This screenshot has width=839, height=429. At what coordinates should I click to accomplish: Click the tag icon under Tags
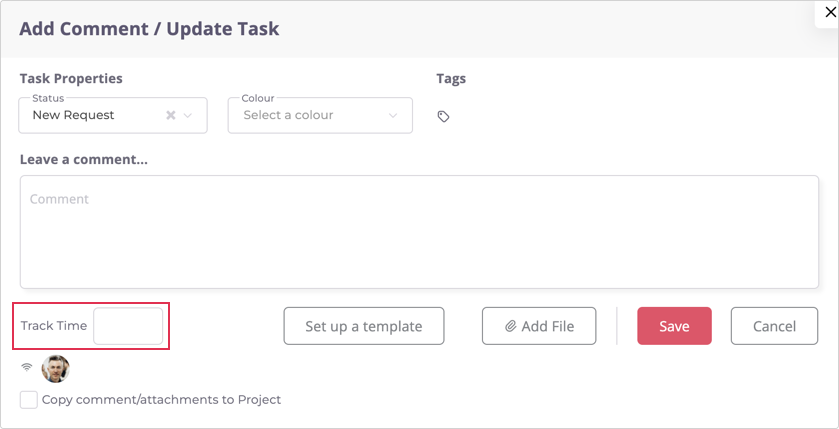443,117
